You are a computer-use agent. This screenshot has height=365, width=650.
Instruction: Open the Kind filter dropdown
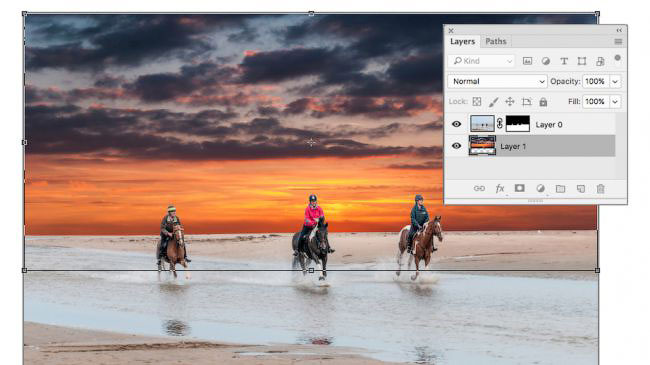pyautogui.click(x=481, y=61)
